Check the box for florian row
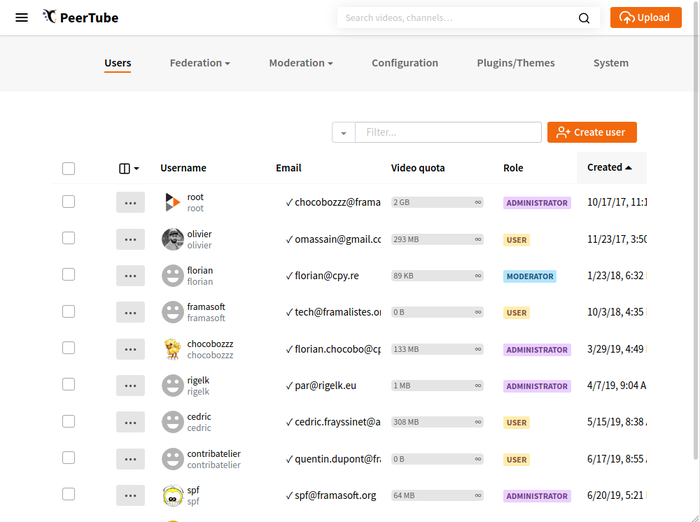The height and width of the screenshot is (522, 700). click(68, 275)
